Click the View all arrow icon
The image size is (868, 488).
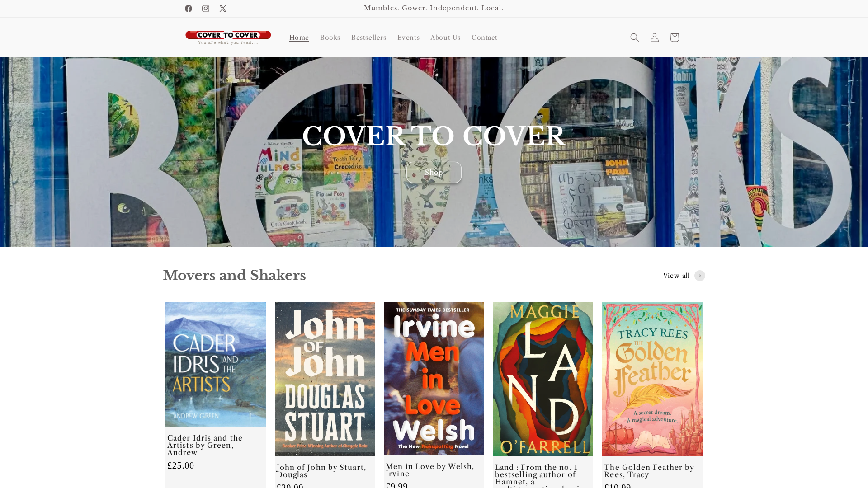tap(700, 276)
